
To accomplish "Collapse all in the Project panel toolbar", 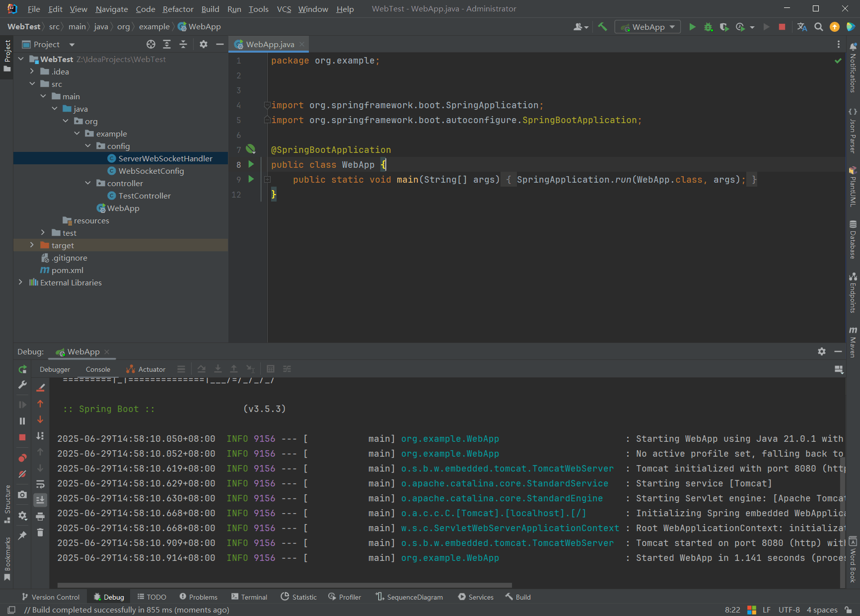I will pyautogui.click(x=183, y=44).
